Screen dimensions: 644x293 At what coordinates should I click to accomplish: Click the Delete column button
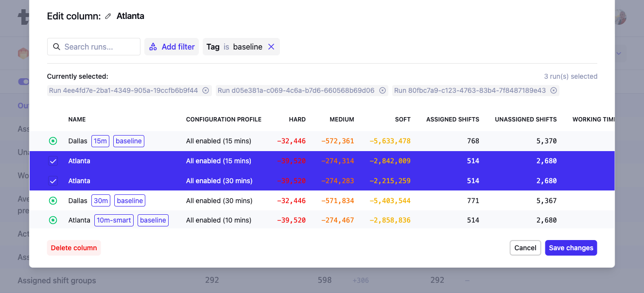pos(73,247)
